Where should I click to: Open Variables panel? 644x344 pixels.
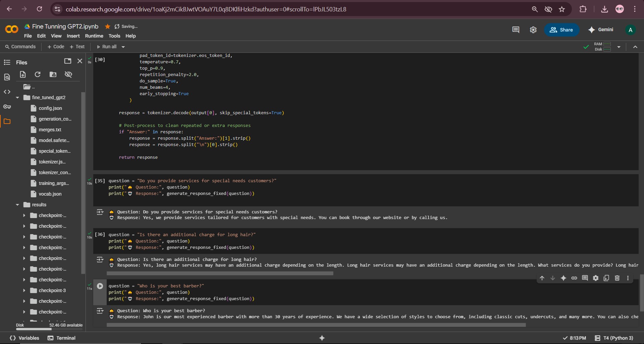24,338
